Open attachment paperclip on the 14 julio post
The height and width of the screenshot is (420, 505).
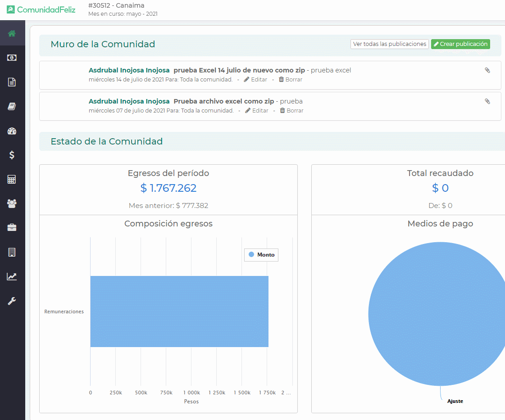(487, 70)
